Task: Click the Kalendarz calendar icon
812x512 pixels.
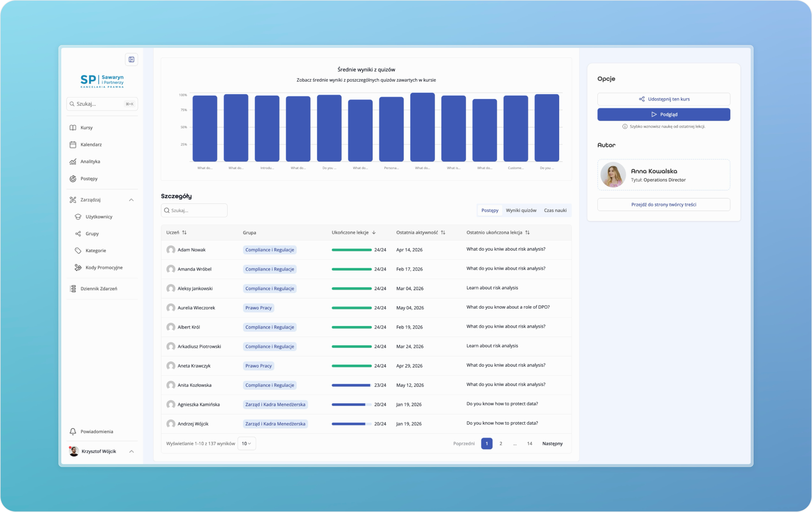Action: pyautogui.click(x=73, y=144)
